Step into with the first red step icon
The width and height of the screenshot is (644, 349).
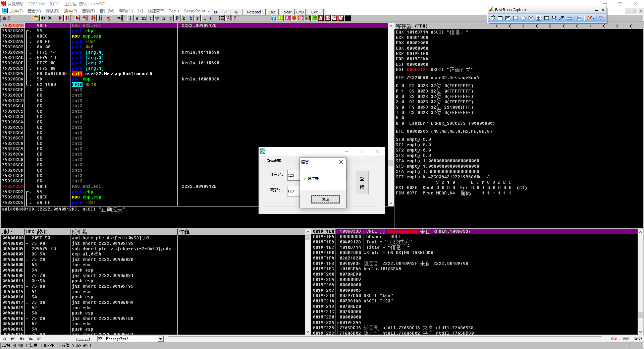pos(78,18)
